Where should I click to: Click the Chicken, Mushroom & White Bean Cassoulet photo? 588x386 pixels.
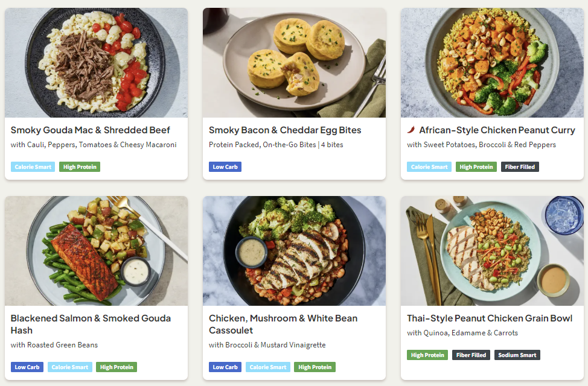(294, 251)
